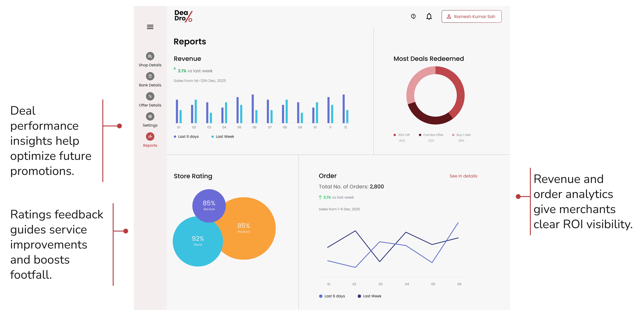Click the Shop Details sidebar icon
The height and width of the screenshot is (316, 644).
tap(150, 56)
